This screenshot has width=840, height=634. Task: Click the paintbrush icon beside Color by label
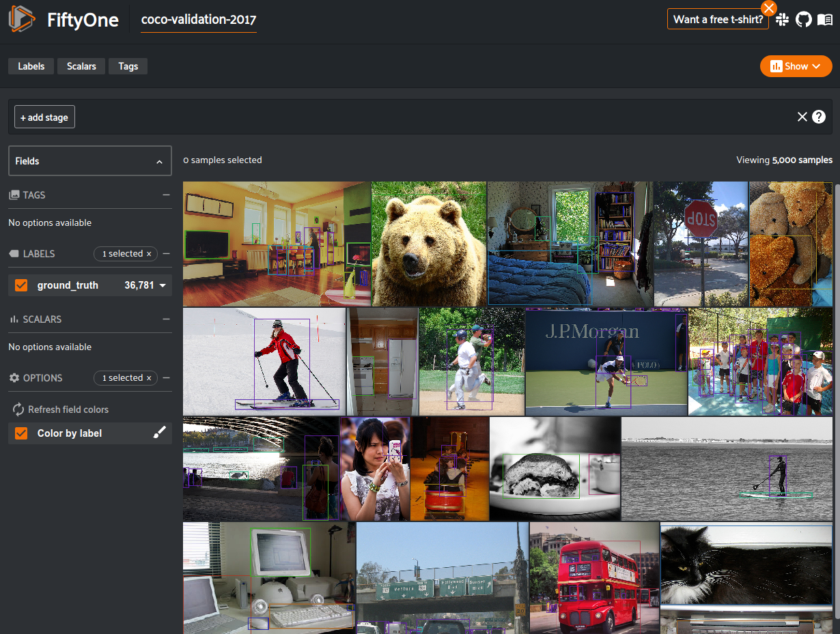coord(159,433)
